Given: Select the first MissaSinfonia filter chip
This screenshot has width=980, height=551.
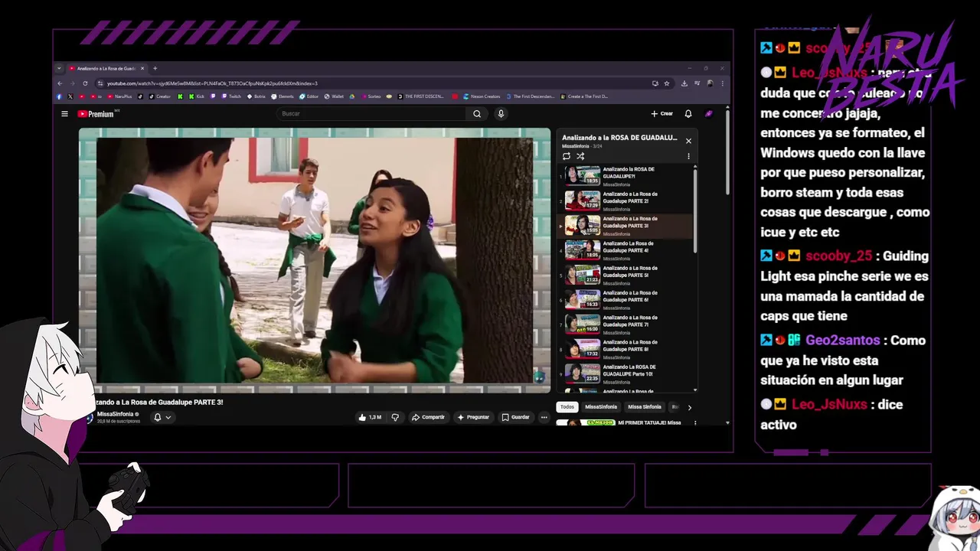Looking at the screenshot, I should pos(601,407).
